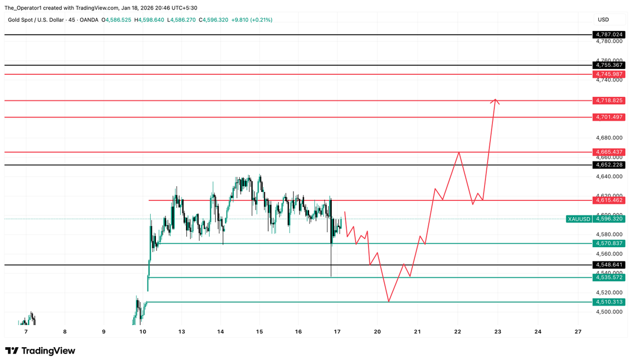Click date label 13 on time axis
The image size is (632, 364).
click(x=182, y=331)
